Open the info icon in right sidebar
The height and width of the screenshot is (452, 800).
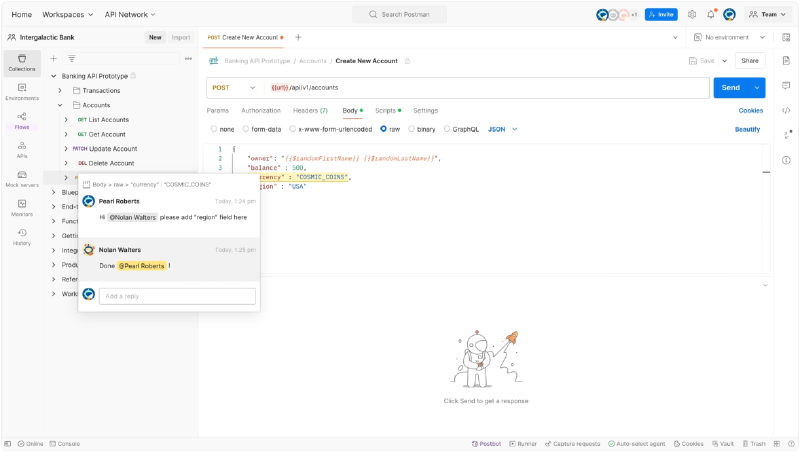786,160
